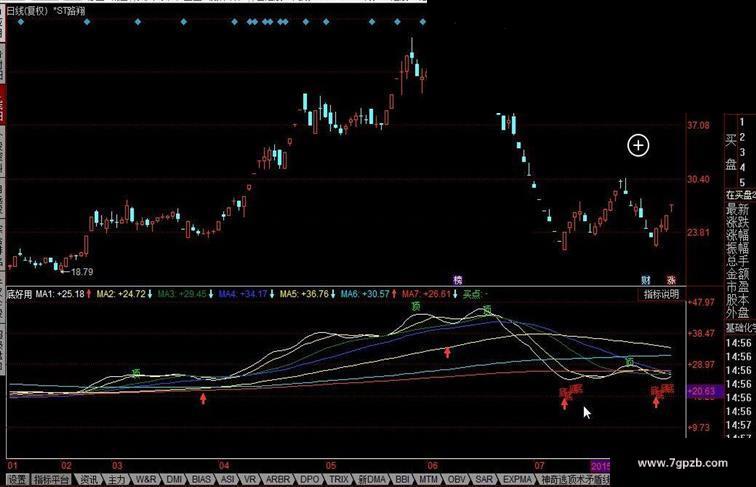Viewport: 756px width, 487px height.
Task: Click the 在买盘 label in side panel
Action: pyautogui.click(x=739, y=195)
